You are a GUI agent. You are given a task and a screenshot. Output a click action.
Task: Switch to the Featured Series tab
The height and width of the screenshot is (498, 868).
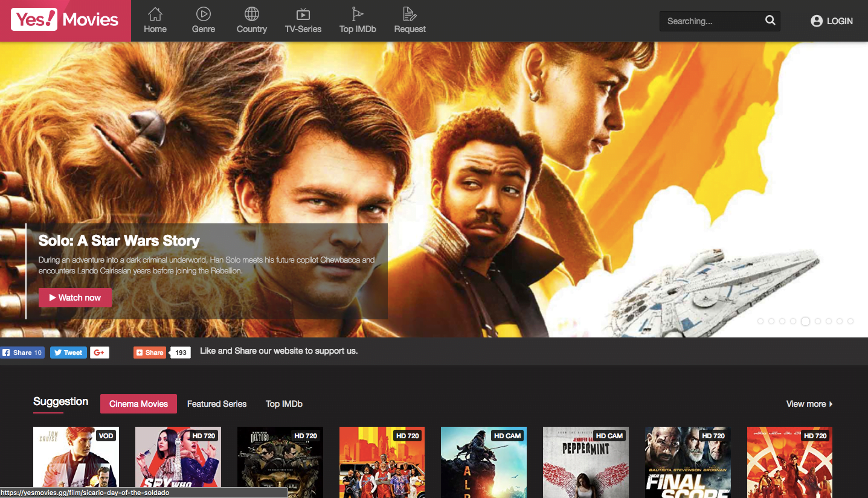click(x=217, y=404)
